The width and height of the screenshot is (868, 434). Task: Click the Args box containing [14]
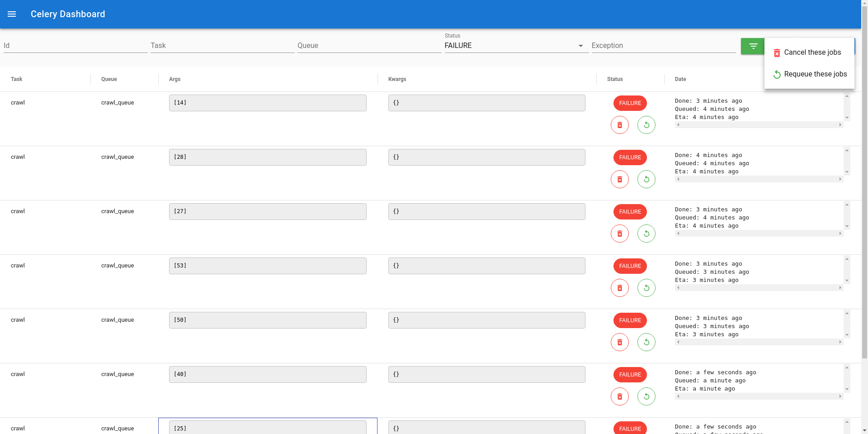268,103
